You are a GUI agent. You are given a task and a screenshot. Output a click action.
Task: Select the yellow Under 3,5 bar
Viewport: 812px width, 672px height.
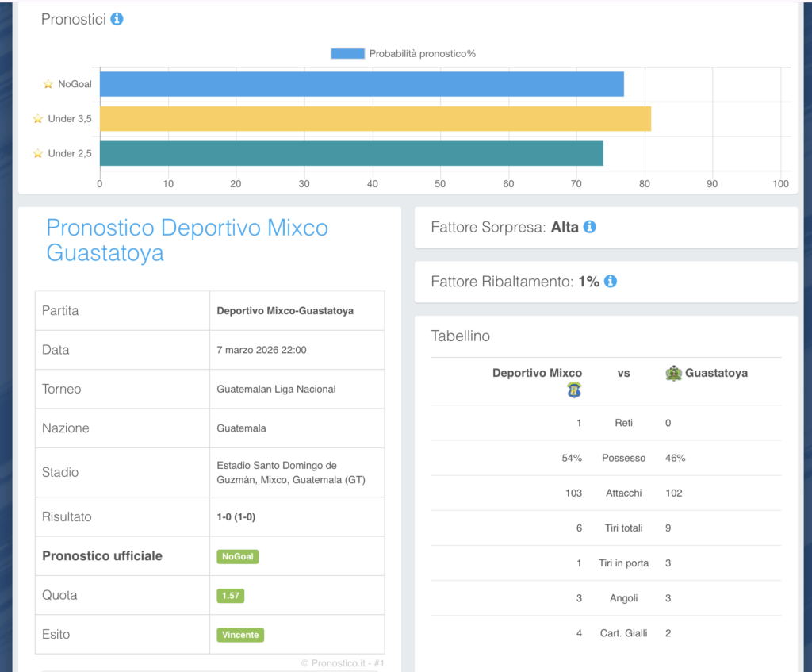pos(374,119)
